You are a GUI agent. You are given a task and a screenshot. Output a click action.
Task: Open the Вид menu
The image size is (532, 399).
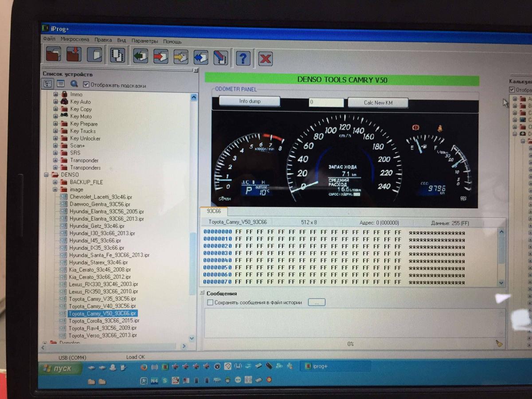coord(121,40)
